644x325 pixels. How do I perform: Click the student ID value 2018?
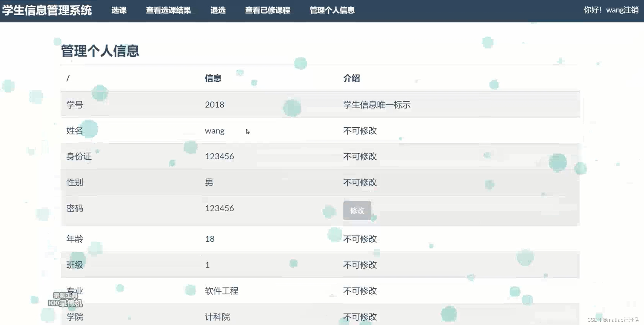tap(214, 105)
